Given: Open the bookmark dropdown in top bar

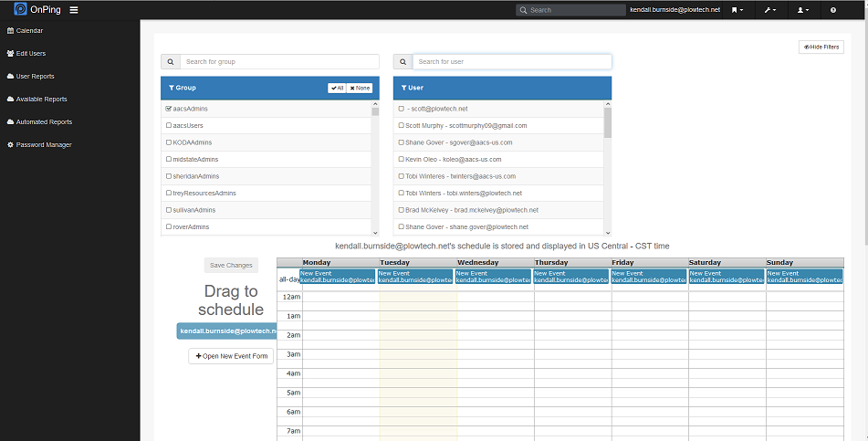Looking at the screenshot, I should [737, 10].
